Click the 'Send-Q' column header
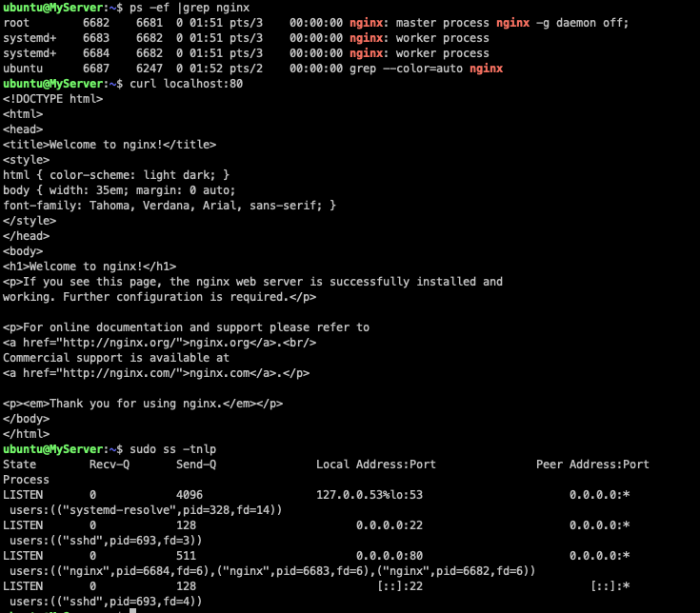 (x=196, y=464)
